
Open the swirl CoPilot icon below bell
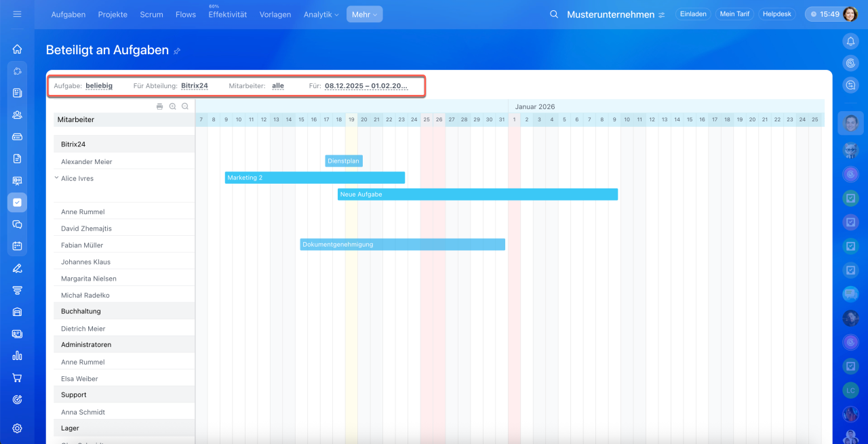click(x=850, y=63)
